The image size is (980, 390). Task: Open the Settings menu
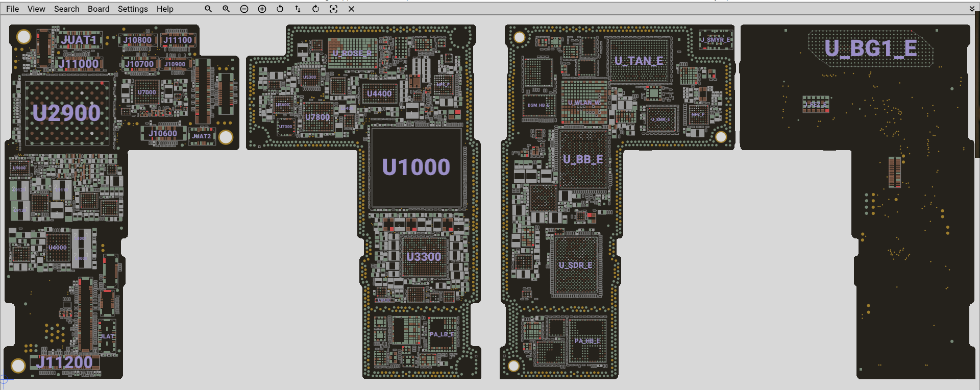point(133,9)
